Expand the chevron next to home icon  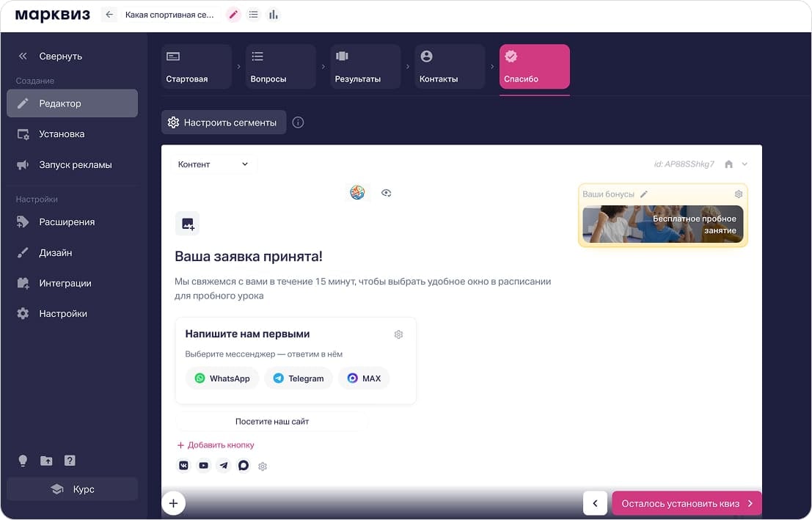click(745, 164)
